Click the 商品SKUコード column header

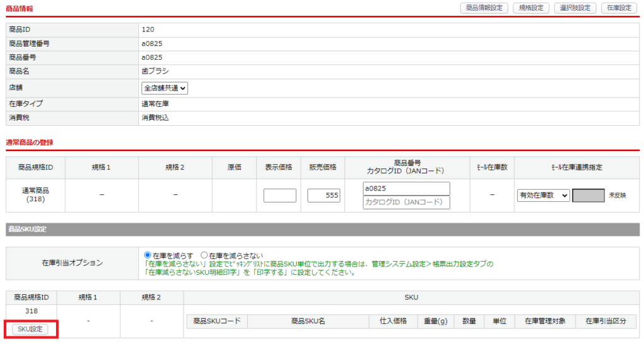click(217, 321)
